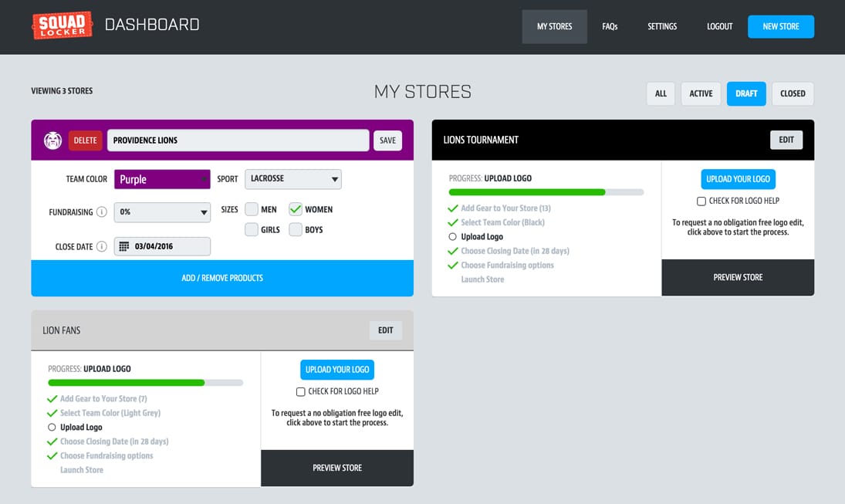
Task: Check the Men sizes checkbox
Action: pyautogui.click(x=252, y=209)
